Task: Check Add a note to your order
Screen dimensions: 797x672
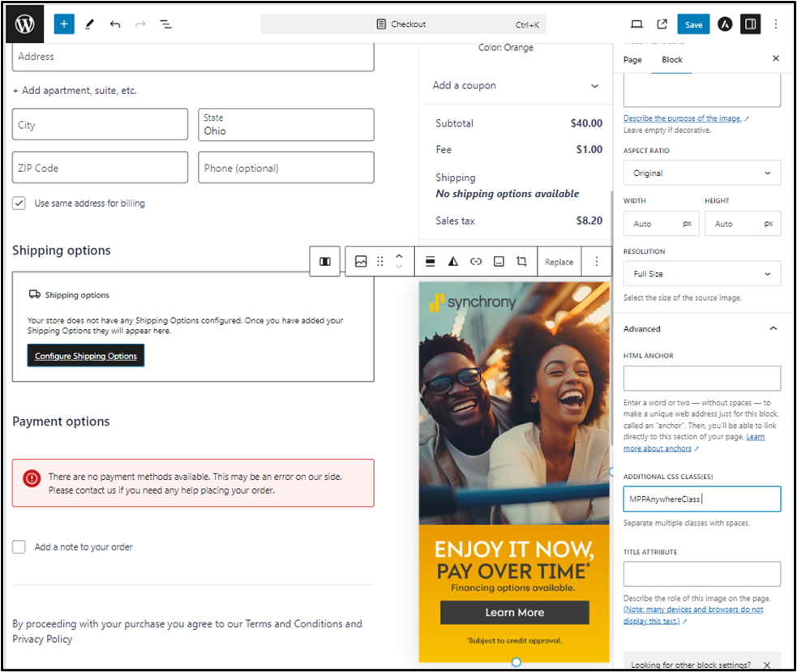Action: [19, 547]
